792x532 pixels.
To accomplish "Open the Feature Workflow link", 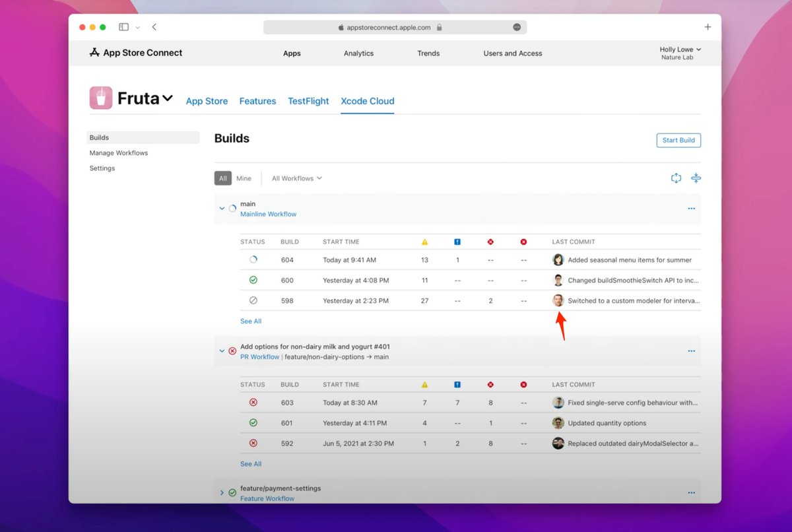I will 267,498.
